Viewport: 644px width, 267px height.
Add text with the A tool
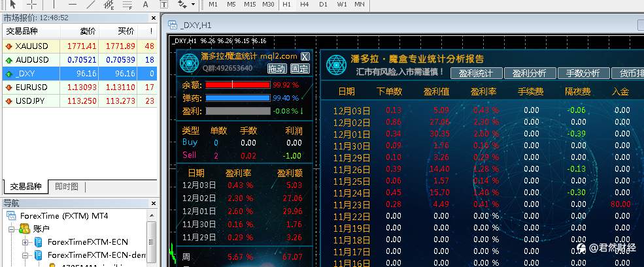tap(145, 5)
